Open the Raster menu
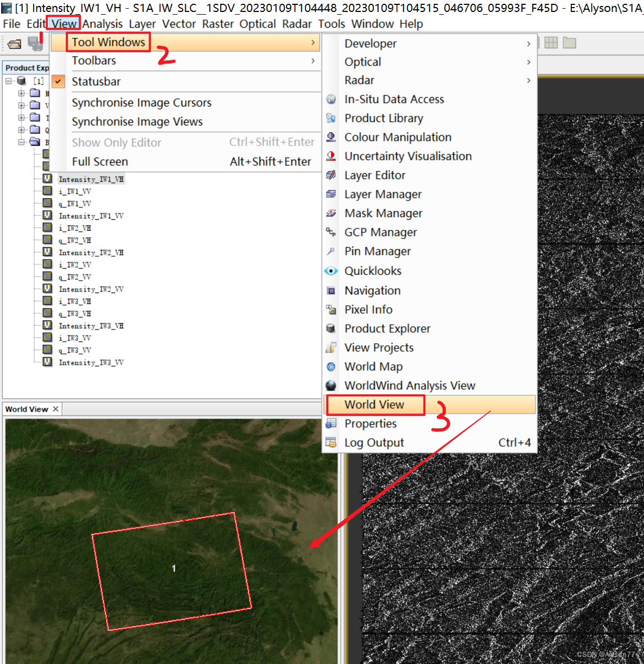Image resolution: width=644 pixels, height=664 pixels. tap(218, 24)
